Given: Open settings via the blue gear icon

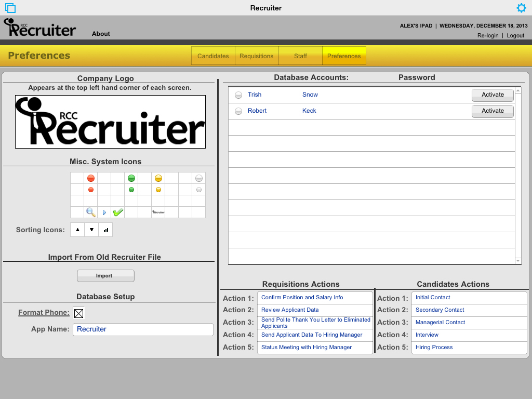Looking at the screenshot, I should coord(521,8).
